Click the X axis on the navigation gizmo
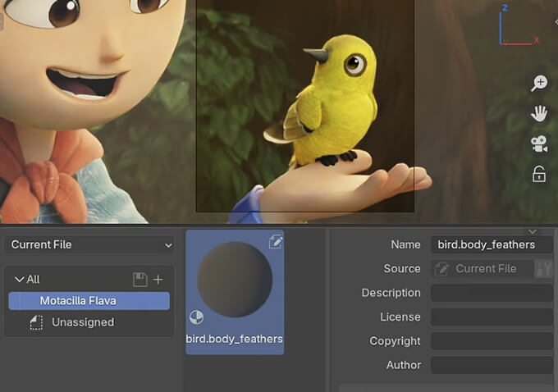The width and height of the screenshot is (558, 392). coord(537,40)
